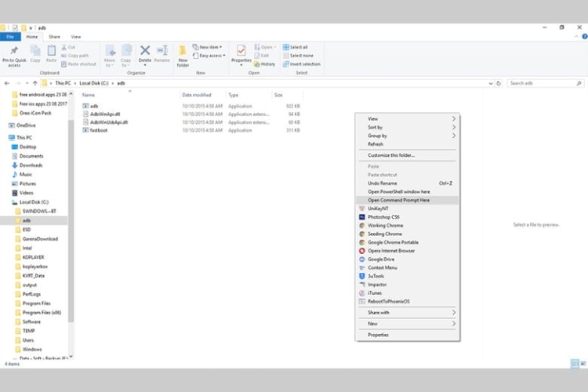The height and width of the screenshot is (392, 588).
Task: Select the Program Files folder in the sidebar
Action: click(x=36, y=303)
